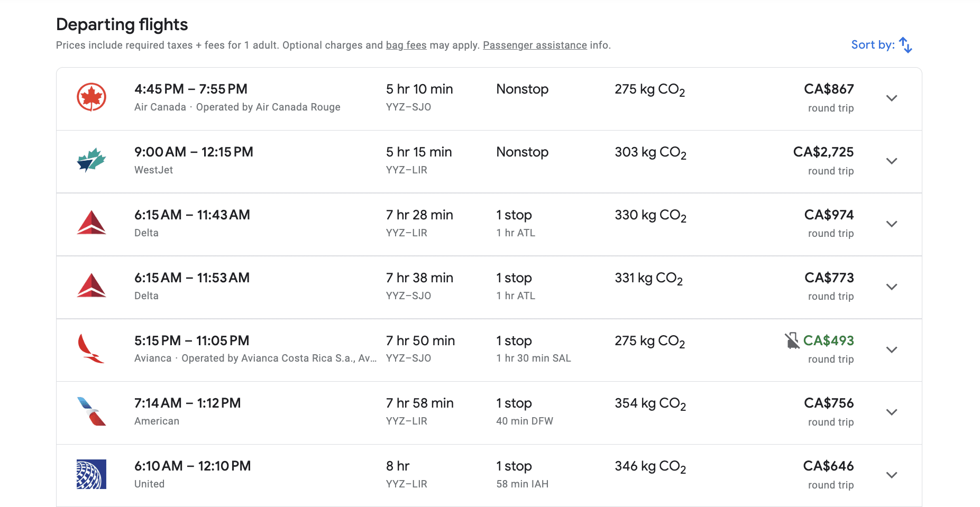Click the Delta logo on the CA$974 flight
980x507 pixels.
point(91,223)
